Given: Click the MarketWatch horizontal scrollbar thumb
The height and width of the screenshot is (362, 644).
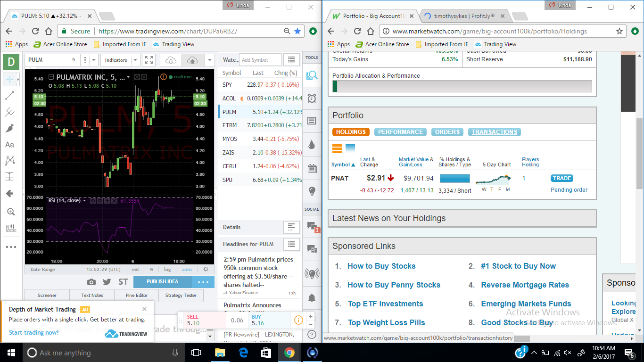Looking at the screenshot, I should [x=521, y=338].
